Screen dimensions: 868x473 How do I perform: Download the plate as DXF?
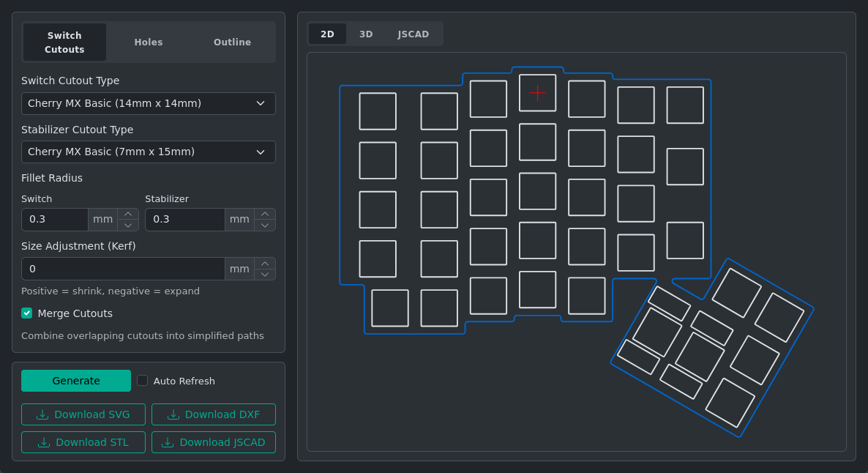214,414
